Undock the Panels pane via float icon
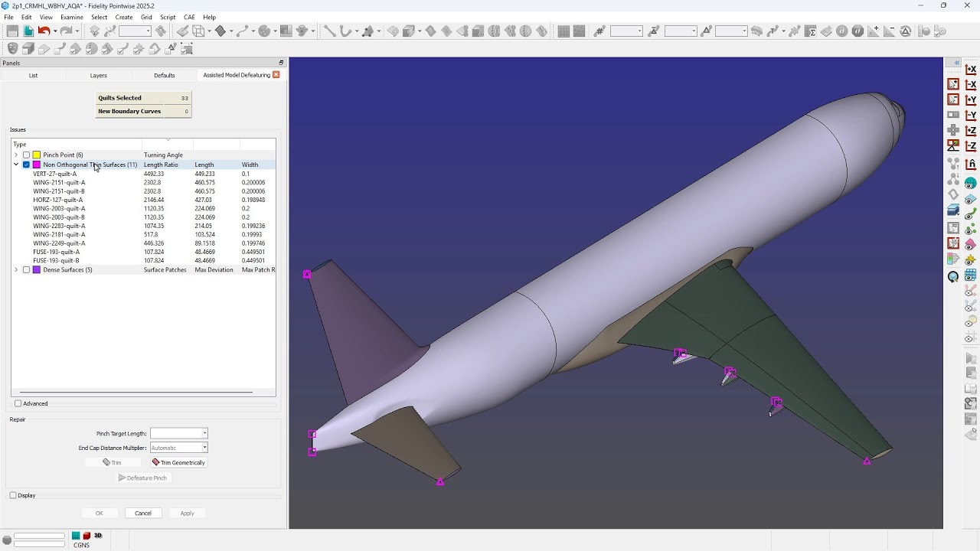 click(281, 63)
